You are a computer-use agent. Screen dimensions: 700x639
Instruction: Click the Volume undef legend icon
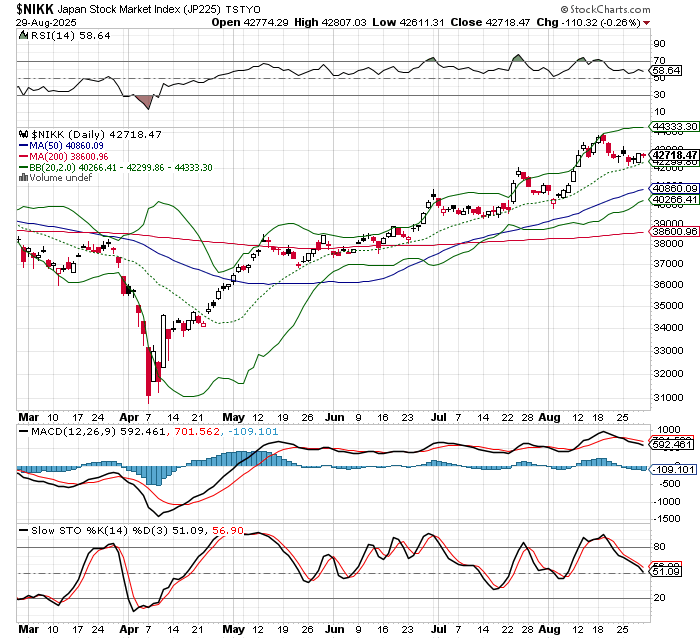pos(22,177)
